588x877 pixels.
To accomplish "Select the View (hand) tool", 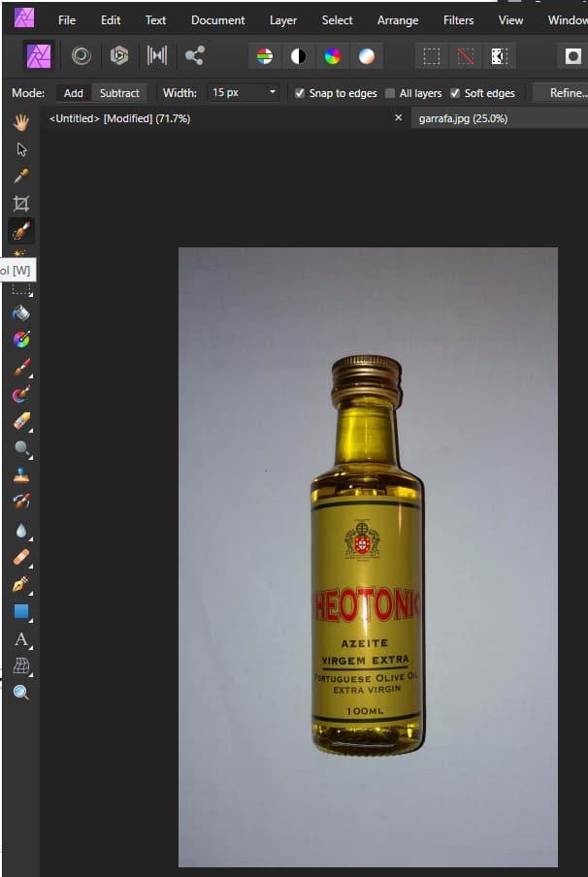I will pyautogui.click(x=21, y=122).
